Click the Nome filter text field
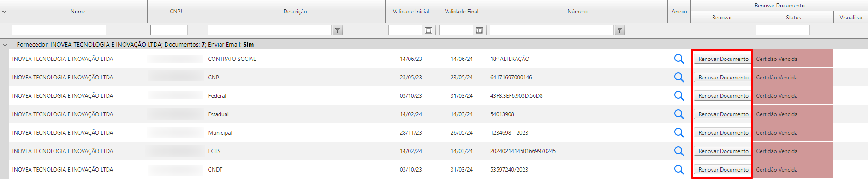The width and height of the screenshot is (868, 191). click(x=59, y=30)
